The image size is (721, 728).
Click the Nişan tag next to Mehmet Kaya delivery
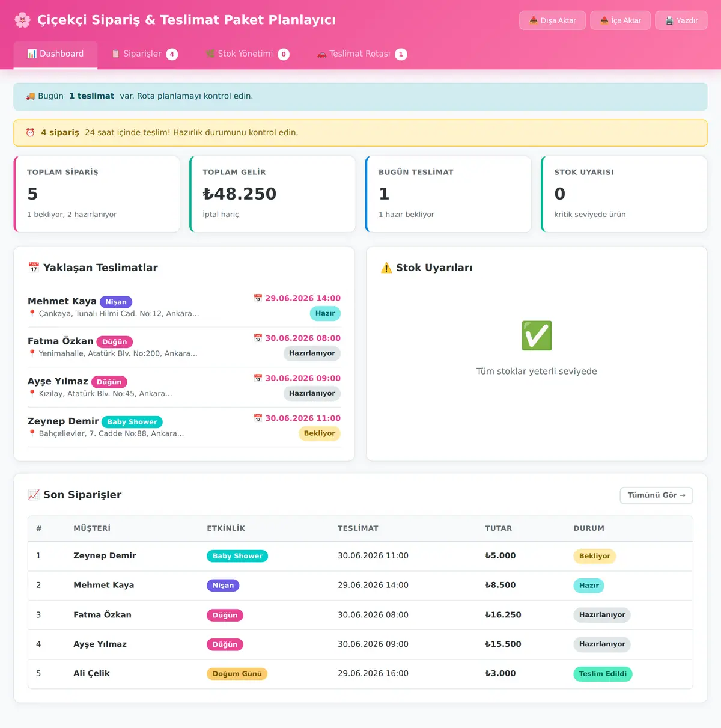click(x=116, y=302)
